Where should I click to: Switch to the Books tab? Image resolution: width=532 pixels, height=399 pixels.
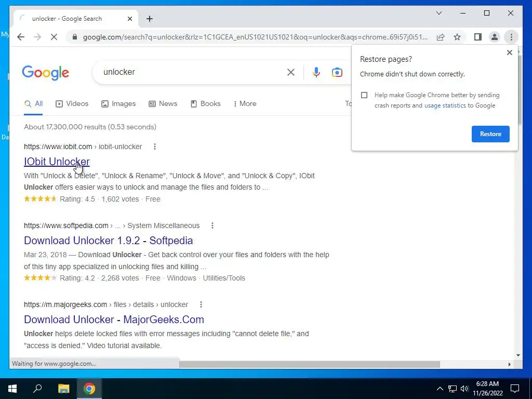click(x=206, y=104)
